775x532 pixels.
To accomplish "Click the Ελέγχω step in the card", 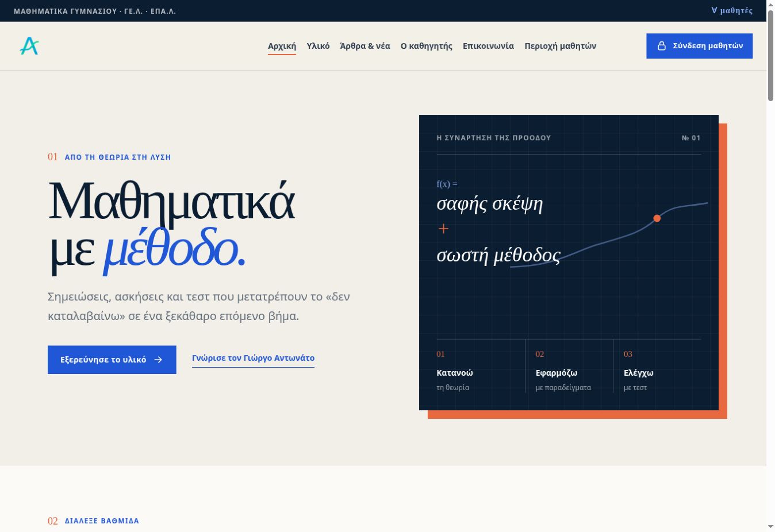I will click(x=638, y=373).
